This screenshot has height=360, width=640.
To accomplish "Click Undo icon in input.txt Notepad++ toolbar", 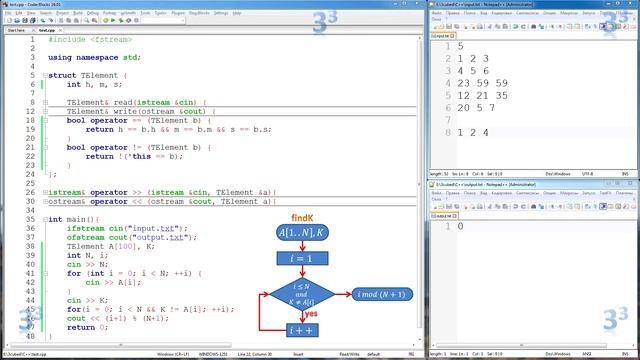I will coord(516,27).
